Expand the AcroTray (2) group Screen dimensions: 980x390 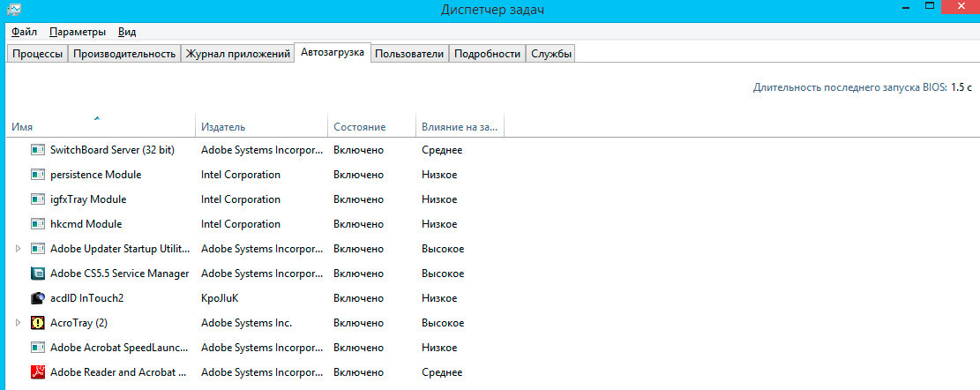pos(18,323)
